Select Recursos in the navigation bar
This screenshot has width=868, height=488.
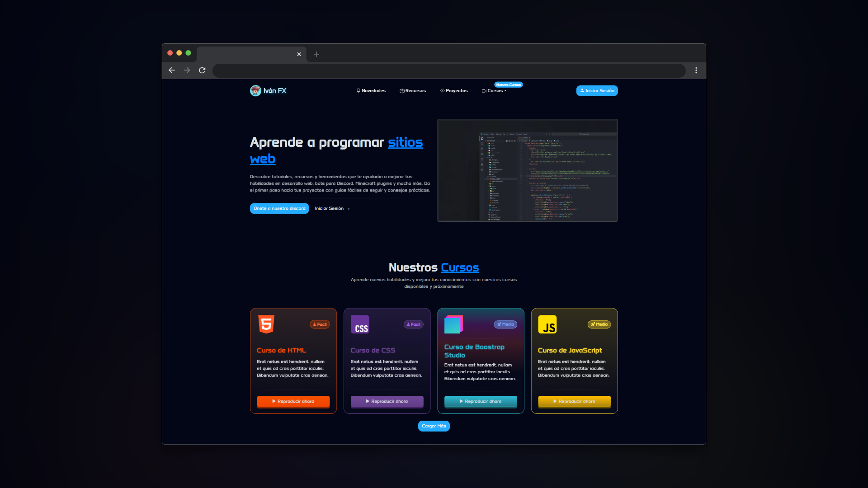(x=415, y=90)
